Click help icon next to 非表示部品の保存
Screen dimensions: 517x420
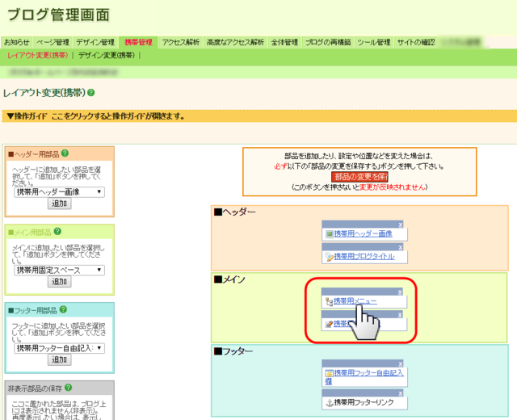pos(69,388)
